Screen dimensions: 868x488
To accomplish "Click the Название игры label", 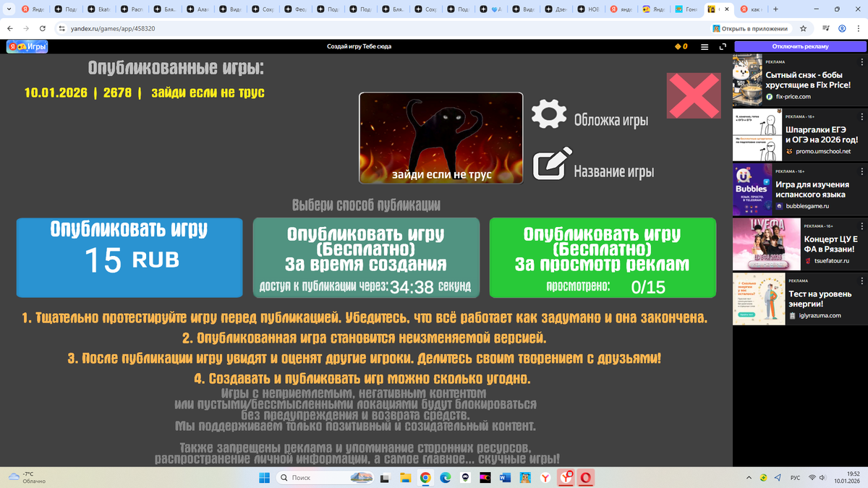I will pos(614,172).
